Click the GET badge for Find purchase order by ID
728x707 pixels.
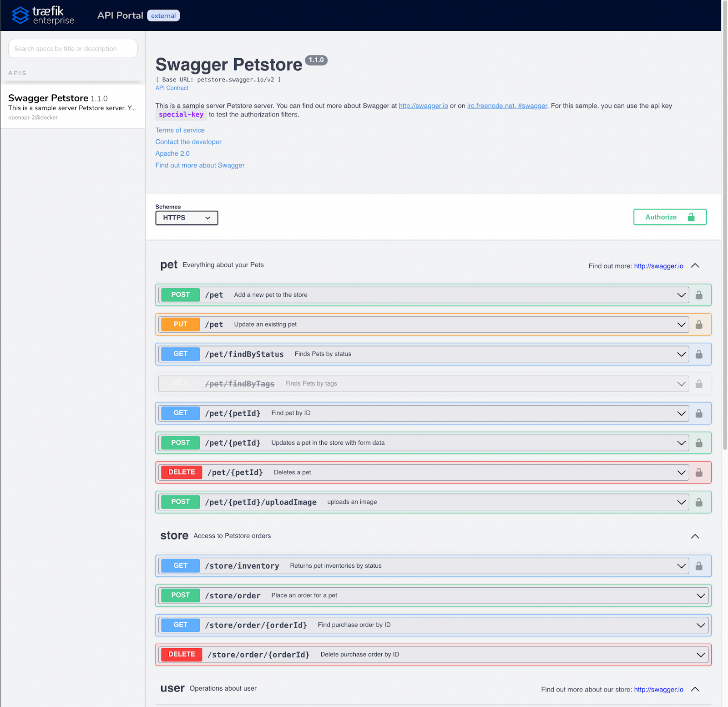pyautogui.click(x=180, y=625)
